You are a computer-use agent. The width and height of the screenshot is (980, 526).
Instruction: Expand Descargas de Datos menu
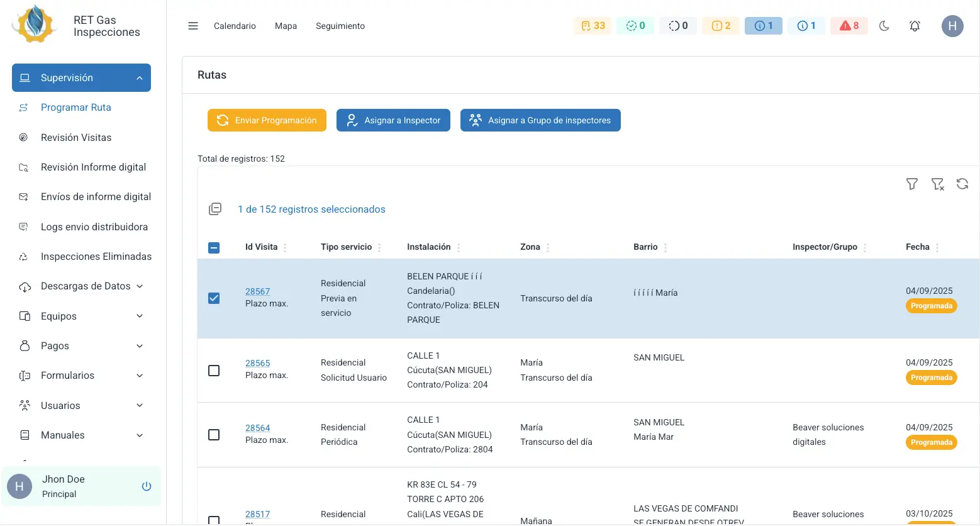[x=81, y=286]
